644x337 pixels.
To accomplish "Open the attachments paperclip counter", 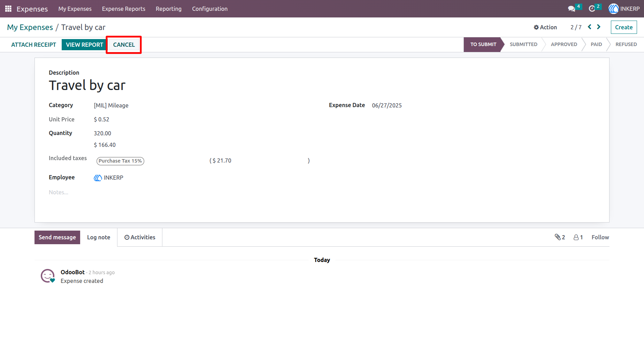I will tap(560, 237).
